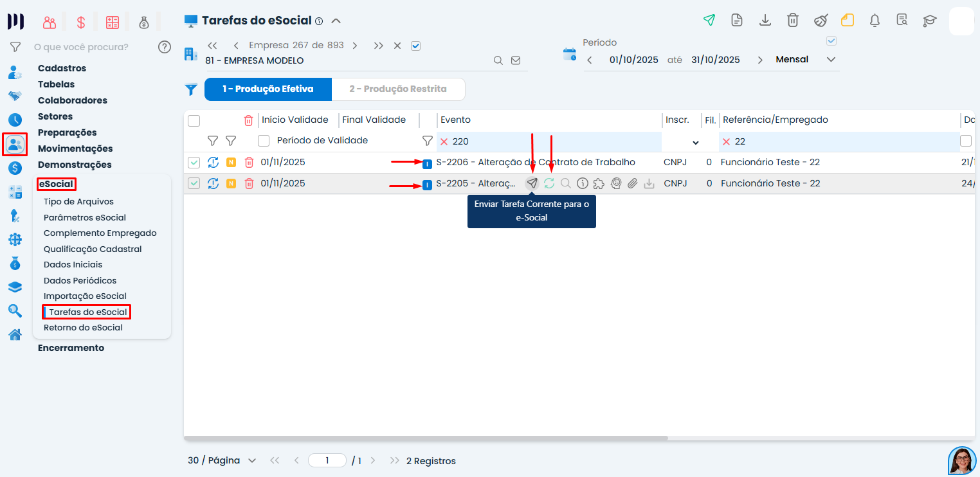980x477 pixels.
Task: Click the sync icon in the S-2206 row
Action: [213, 162]
